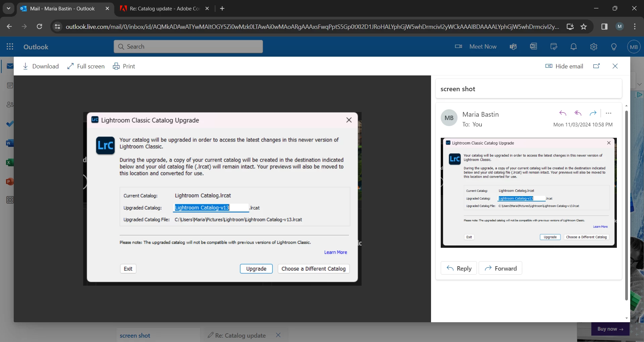Viewport: 644px width, 342px height.
Task: Open Mail in the Outlook sidebar
Action: [x=10, y=66]
